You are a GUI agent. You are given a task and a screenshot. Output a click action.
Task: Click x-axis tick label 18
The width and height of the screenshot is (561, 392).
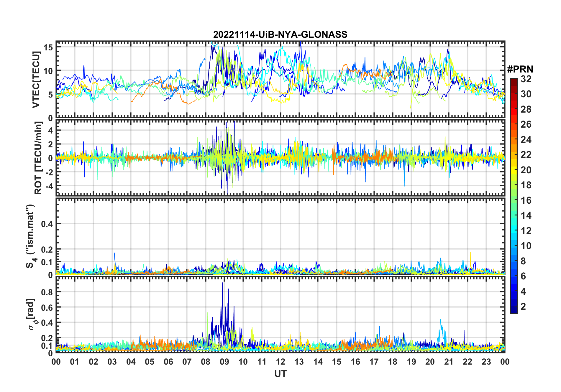click(x=393, y=362)
